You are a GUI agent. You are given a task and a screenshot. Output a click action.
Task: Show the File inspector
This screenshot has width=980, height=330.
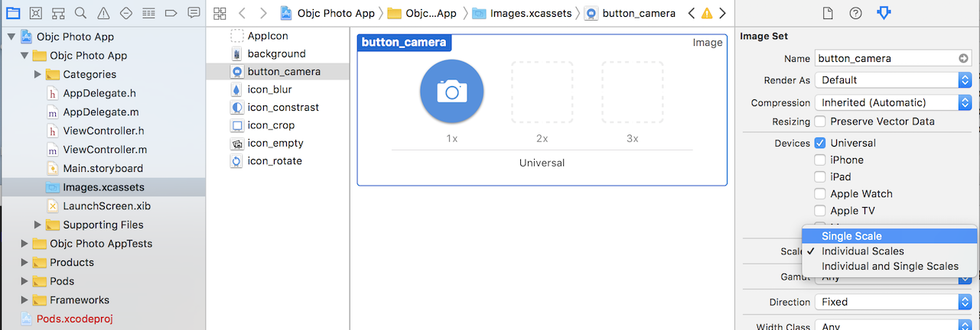tap(828, 13)
